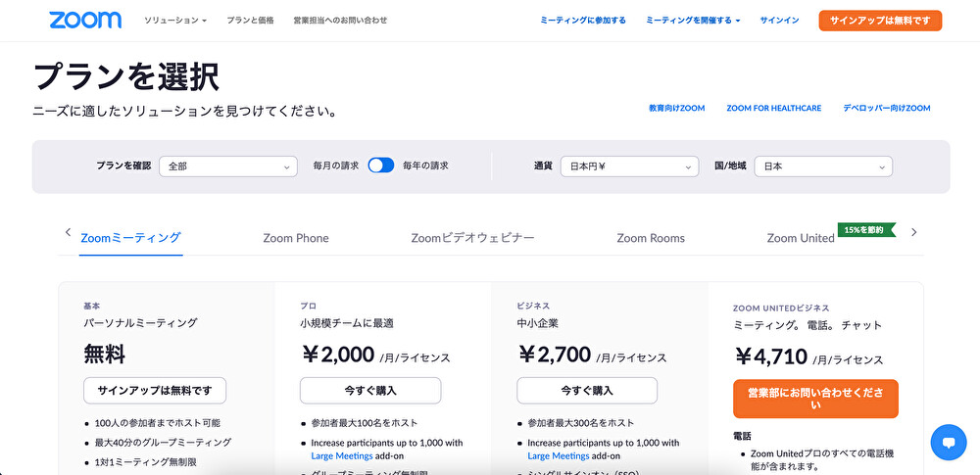Open Large Meetings link in プロ plan
Screen dimensions: 980x475
click(342, 455)
